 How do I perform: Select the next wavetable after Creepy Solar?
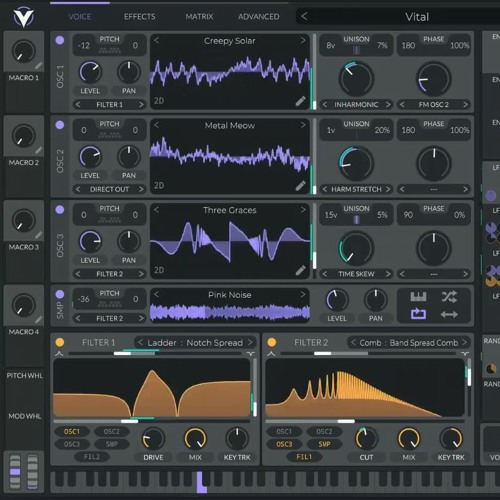coord(303,40)
